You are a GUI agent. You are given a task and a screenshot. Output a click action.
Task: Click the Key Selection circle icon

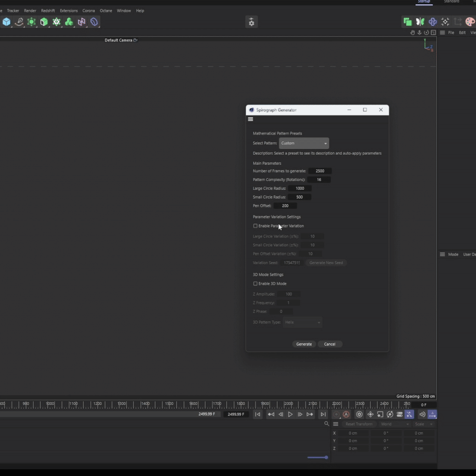pyautogui.click(x=359, y=414)
